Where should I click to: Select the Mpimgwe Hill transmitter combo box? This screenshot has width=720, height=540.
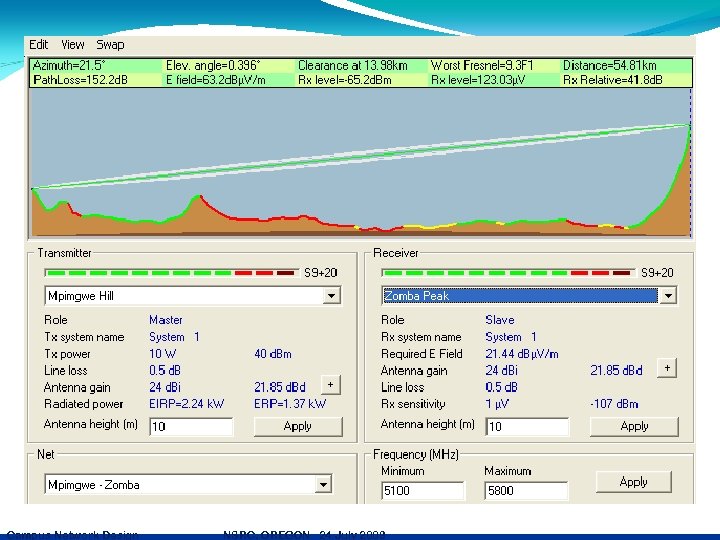[x=192, y=296]
